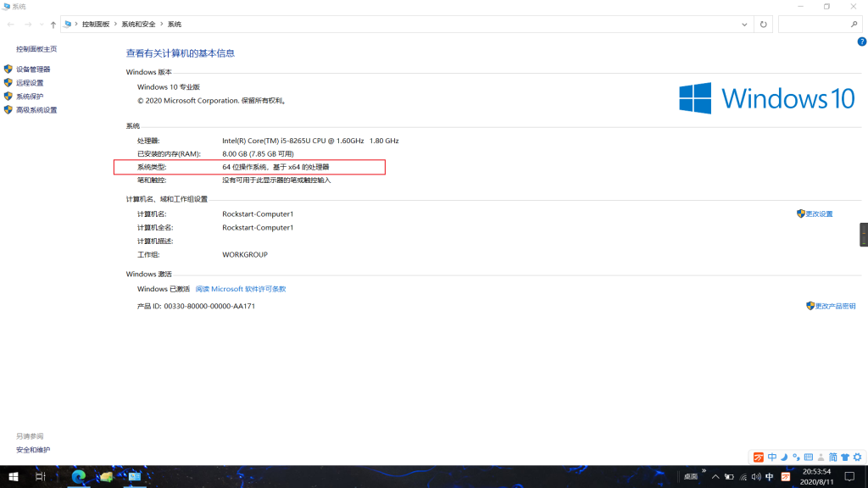Read the Microsoft software license terms link
Screen dimensions: 868x488
tap(240, 289)
